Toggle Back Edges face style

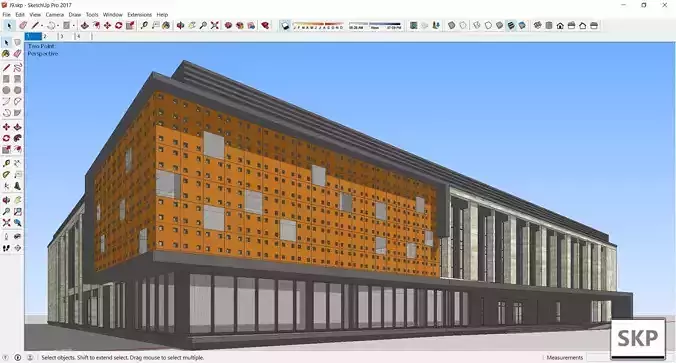click(x=463, y=25)
